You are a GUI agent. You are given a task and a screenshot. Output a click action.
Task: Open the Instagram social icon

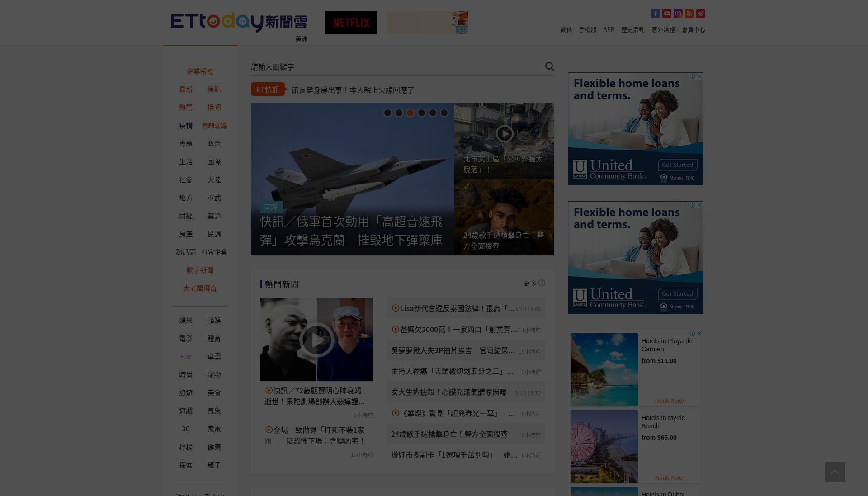(x=678, y=14)
